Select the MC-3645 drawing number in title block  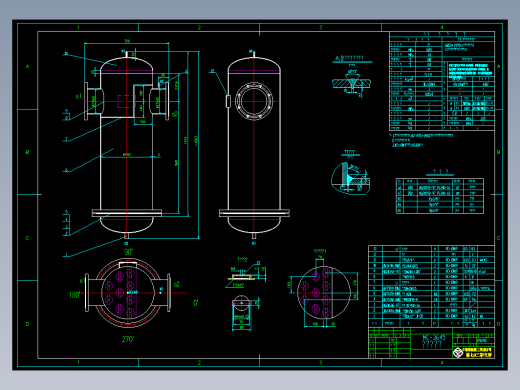click(434, 337)
